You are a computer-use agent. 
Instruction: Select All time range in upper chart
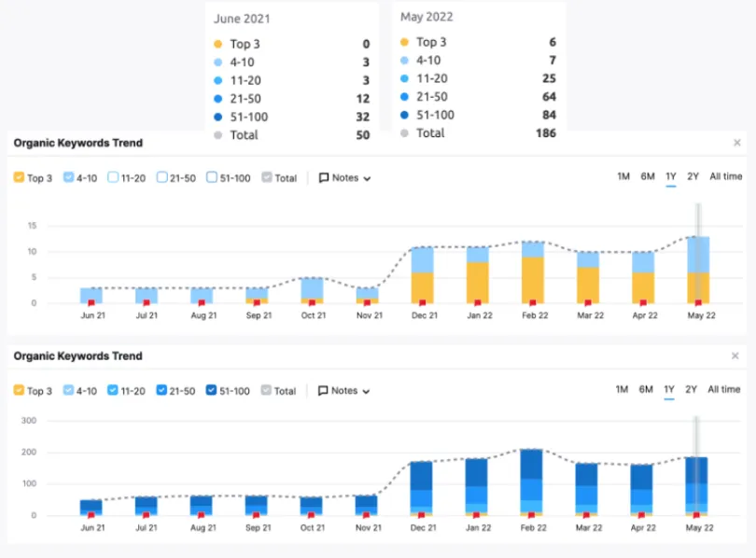pyautogui.click(x=725, y=176)
